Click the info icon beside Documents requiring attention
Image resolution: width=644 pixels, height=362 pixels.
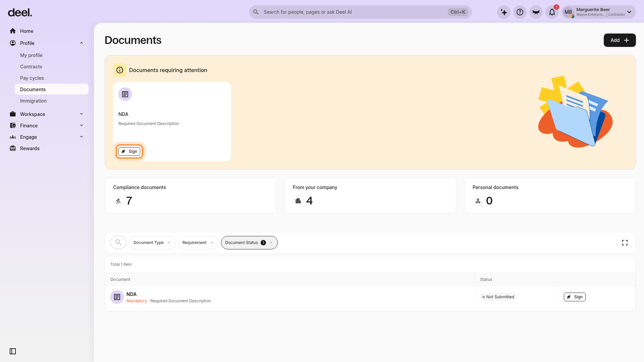pyautogui.click(x=120, y=70)
